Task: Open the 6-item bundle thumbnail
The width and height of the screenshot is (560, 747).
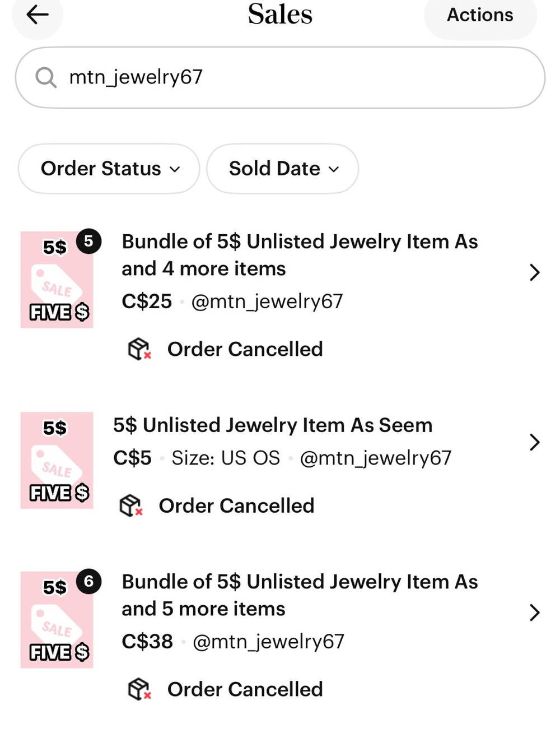Action: tap(57, 620)
